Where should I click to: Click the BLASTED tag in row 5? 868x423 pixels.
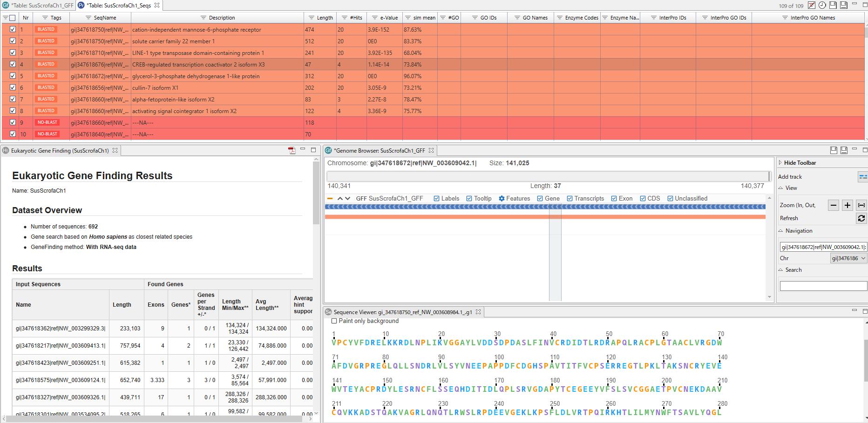coord(46,76)
